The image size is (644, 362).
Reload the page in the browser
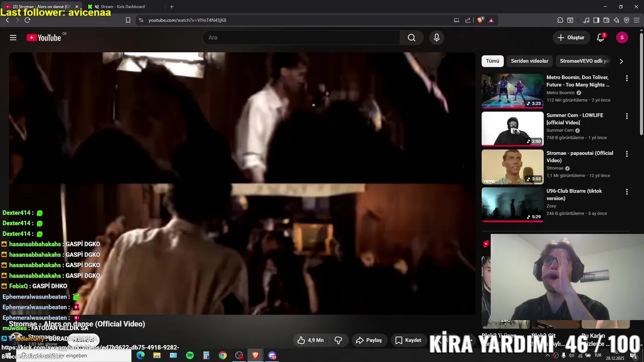(27, 20)
